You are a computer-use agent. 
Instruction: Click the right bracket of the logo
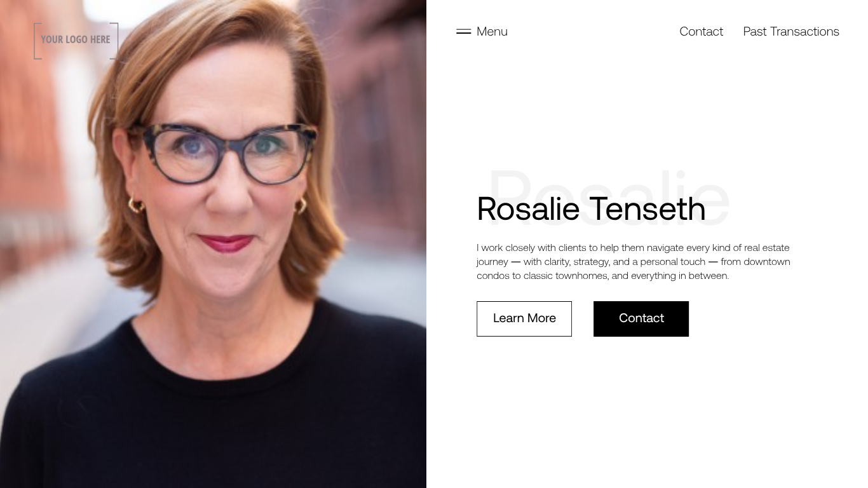pyautogui.click(x=114, y=41)
